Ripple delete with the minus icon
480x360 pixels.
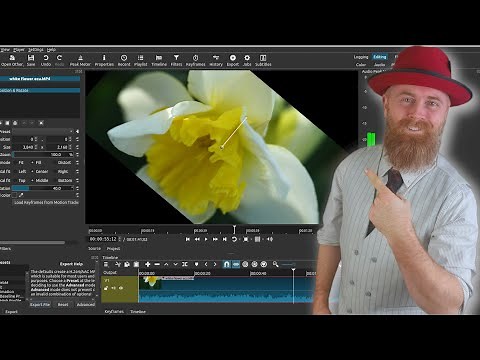click(x=157, y=264)
